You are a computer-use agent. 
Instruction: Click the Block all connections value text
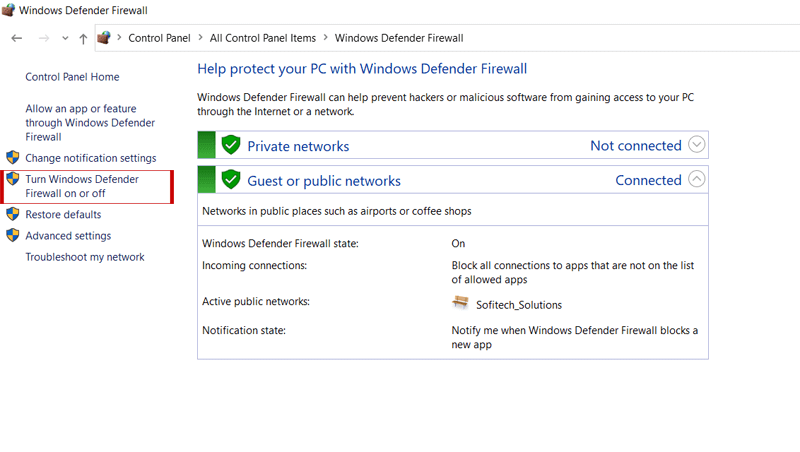[572, 272]
